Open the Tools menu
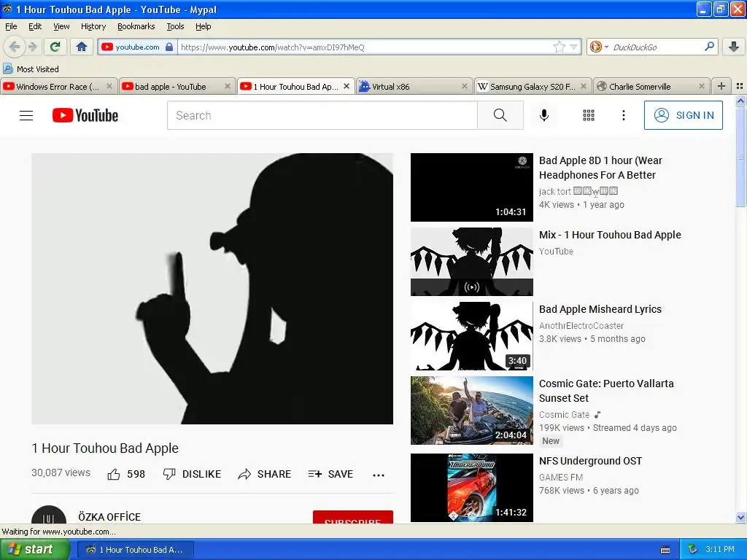 (175, 26)
